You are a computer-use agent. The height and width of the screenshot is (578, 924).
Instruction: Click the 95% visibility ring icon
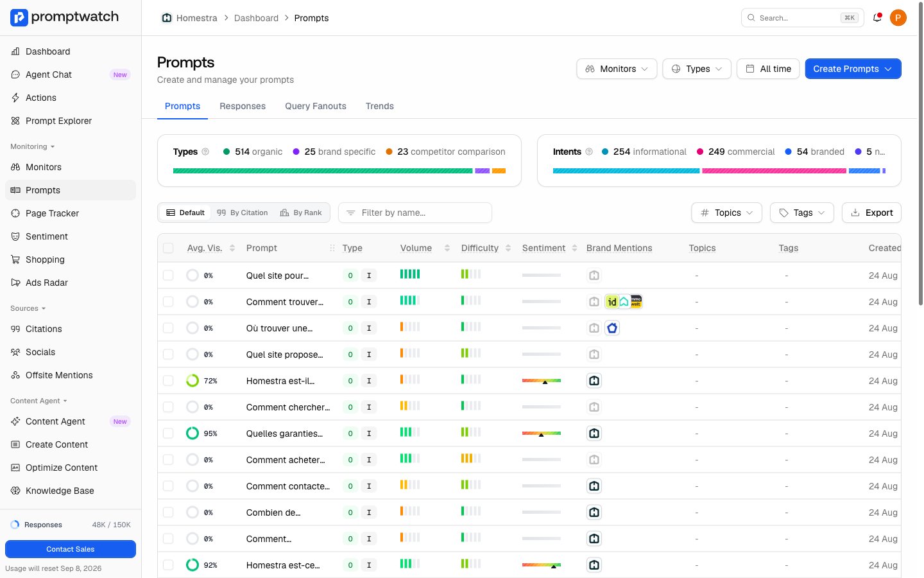click(193, 433)
